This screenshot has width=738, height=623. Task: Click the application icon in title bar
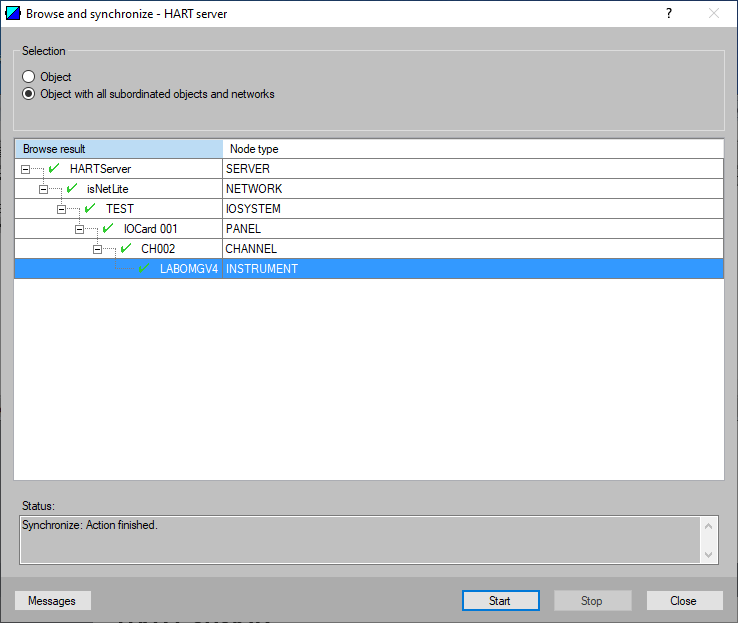13,13
